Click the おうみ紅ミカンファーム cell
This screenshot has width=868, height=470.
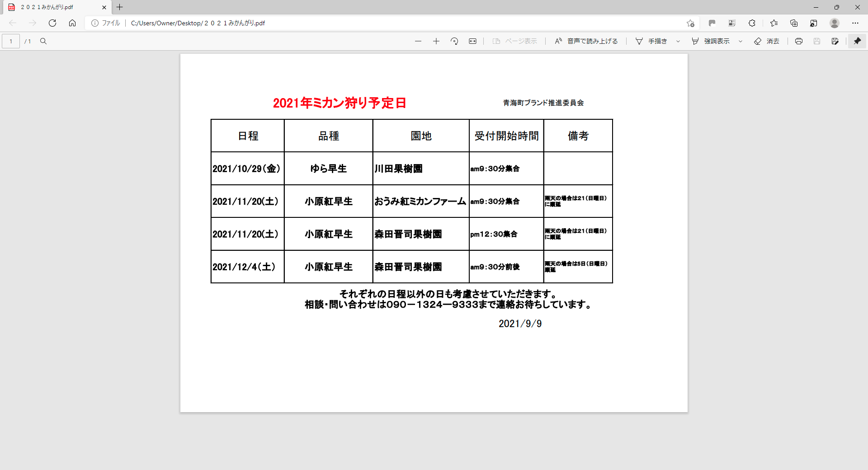[x=420, y=202]
